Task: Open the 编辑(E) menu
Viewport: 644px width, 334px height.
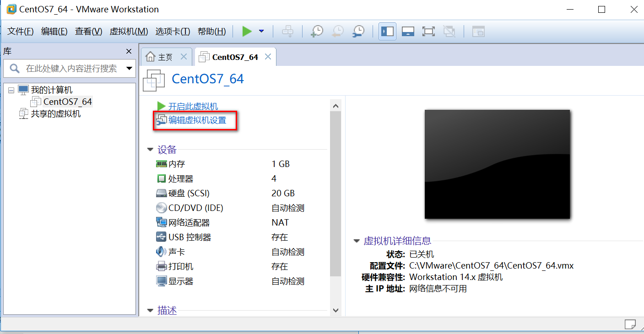Action: [x=54, y=31]
